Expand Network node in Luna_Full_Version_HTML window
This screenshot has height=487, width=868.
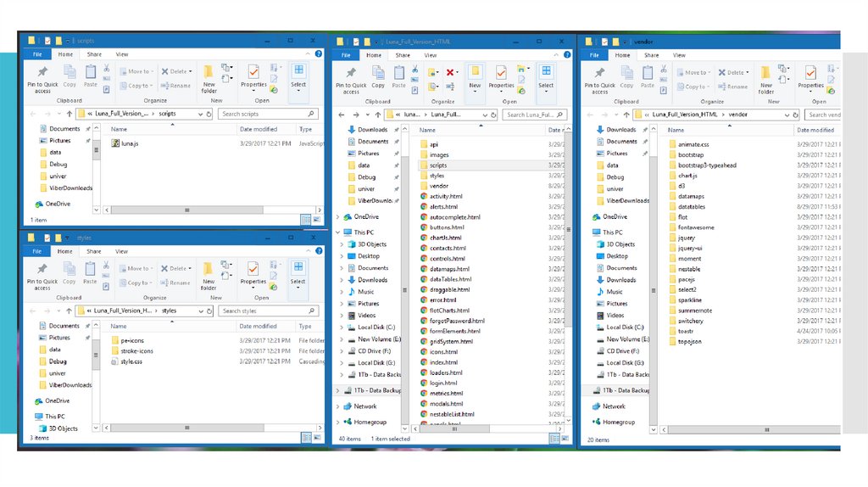click(x=338, y=406)
